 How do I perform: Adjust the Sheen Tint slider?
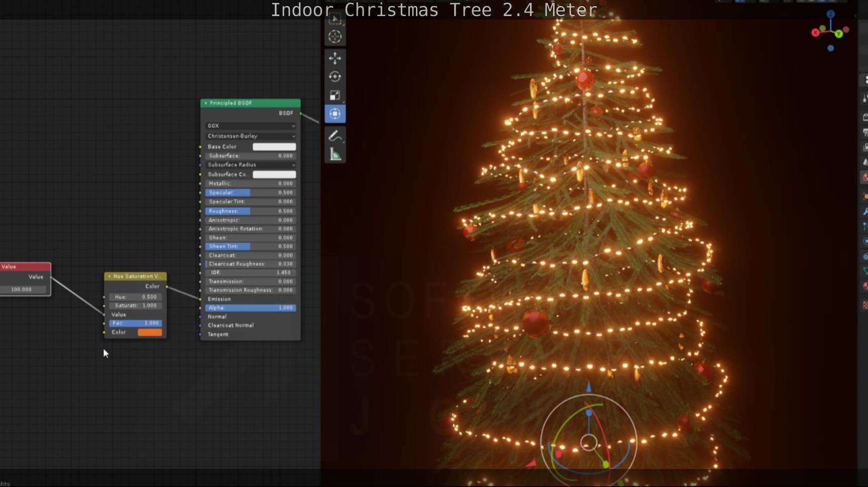(251, 247)
